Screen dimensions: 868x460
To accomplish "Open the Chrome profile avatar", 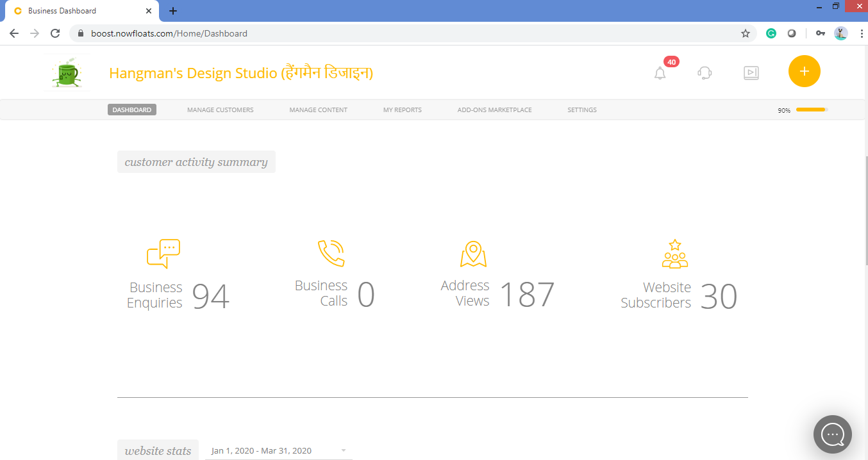I will click(841, 33).
